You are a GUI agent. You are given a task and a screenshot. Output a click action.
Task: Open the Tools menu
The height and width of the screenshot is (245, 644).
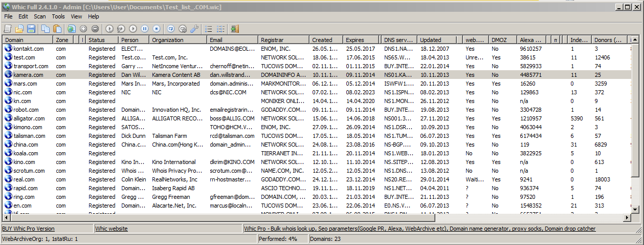pos(58,16)
